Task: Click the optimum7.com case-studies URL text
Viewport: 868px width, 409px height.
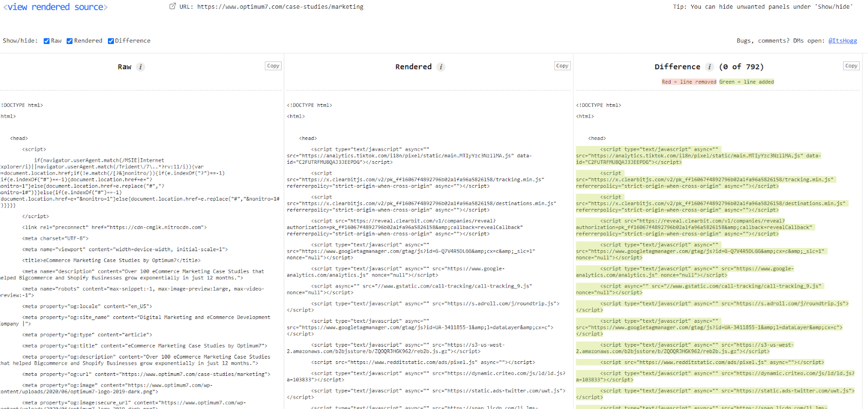Action: point(280,7)
